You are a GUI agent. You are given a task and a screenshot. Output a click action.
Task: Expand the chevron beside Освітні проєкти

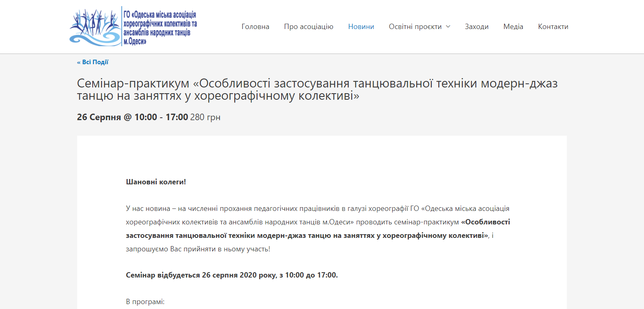click(448, 27)
